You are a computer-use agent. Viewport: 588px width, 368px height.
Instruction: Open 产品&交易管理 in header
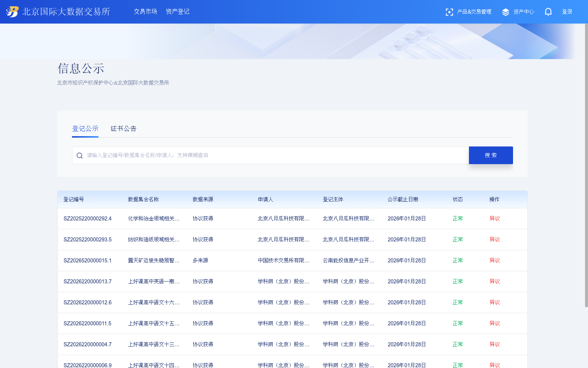[474, 12]
